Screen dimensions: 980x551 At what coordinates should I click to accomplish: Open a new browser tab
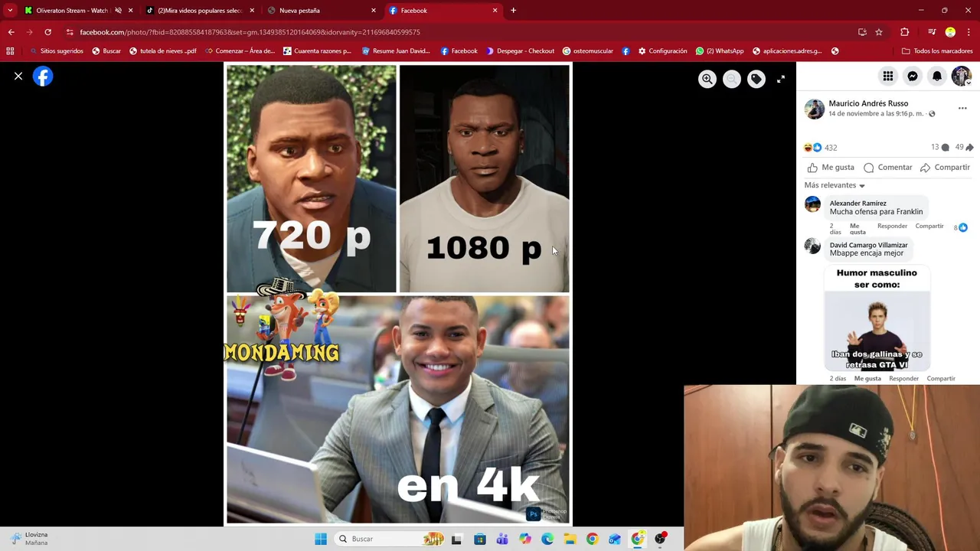point(513,11)
